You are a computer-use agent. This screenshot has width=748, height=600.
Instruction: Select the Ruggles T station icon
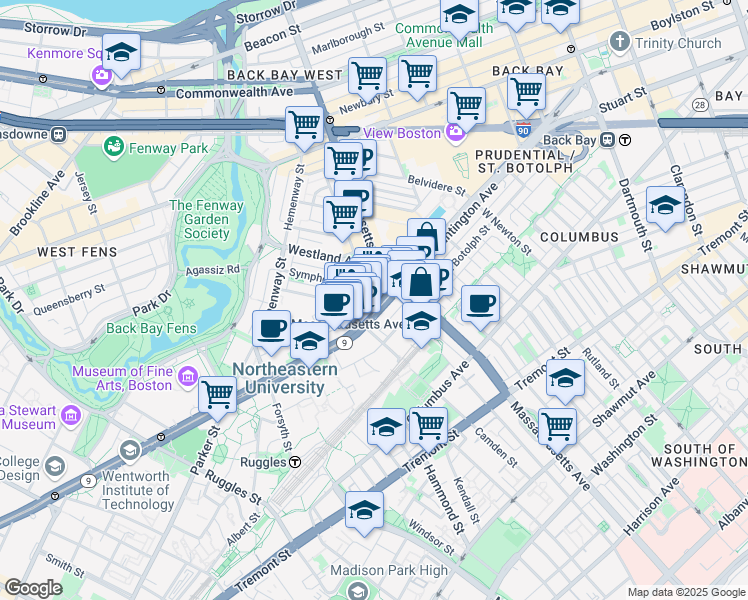(296, 462)
